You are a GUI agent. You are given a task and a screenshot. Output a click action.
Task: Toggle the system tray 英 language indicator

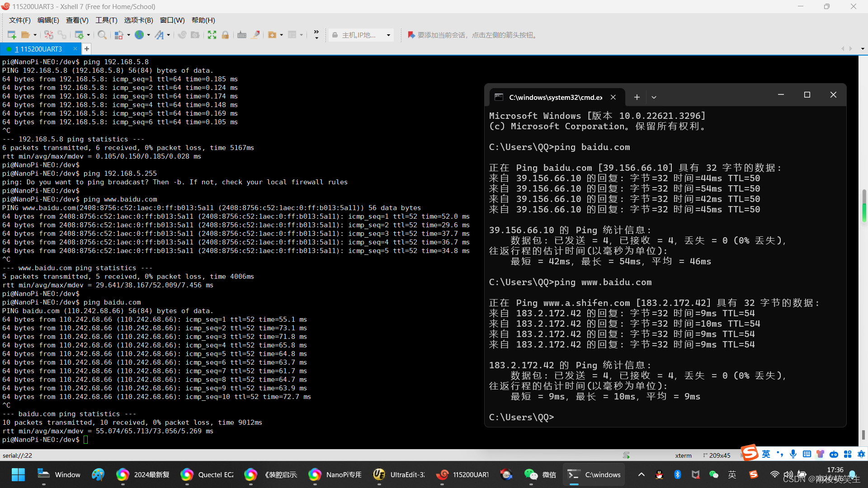[x=732, y=474]
